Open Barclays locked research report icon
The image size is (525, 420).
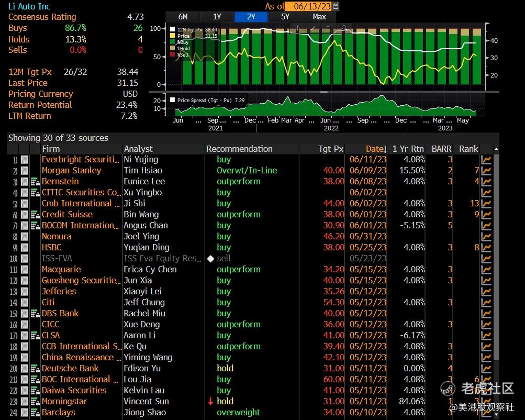tap(35, 412)
